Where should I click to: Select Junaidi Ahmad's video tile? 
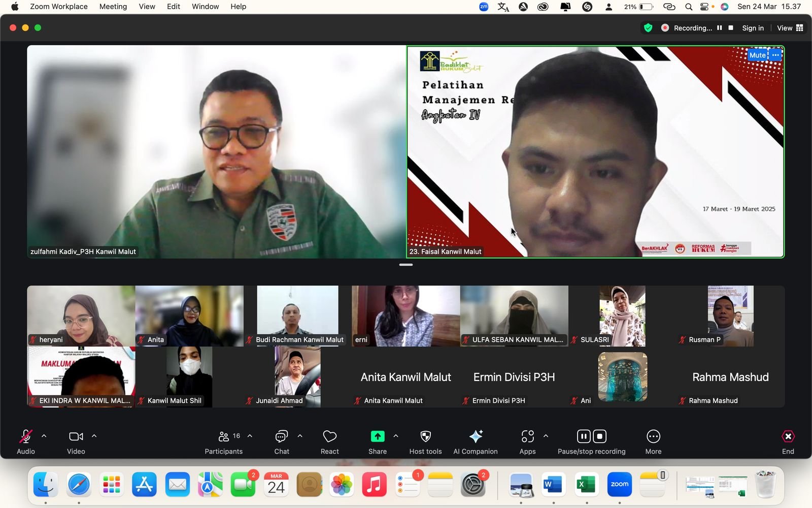coord(297,377)
